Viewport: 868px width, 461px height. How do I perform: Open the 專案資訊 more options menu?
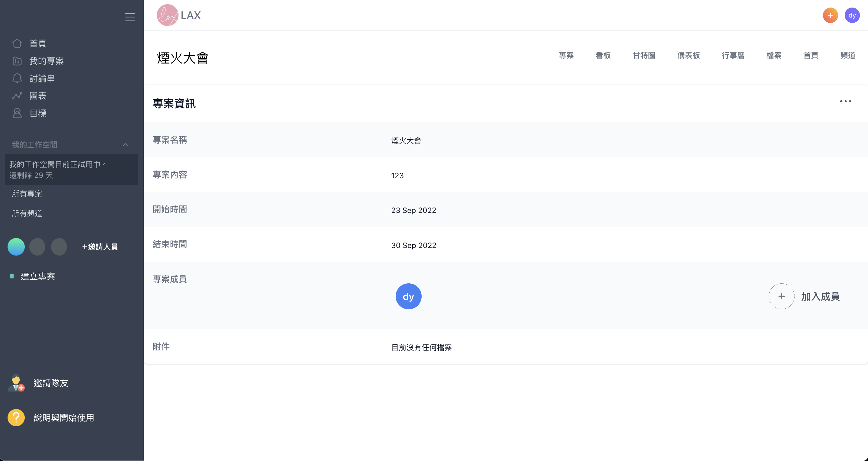tap(845, 101)
